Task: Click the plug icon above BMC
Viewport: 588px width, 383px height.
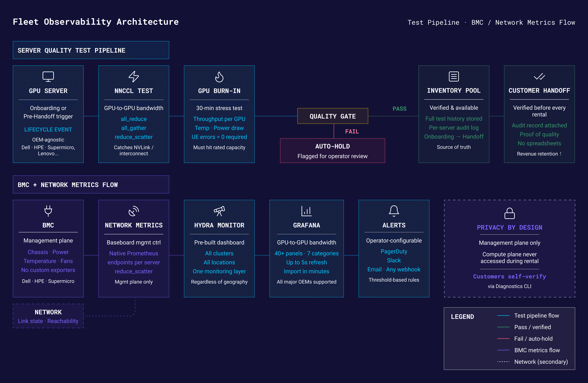Action: click(48, 211)
